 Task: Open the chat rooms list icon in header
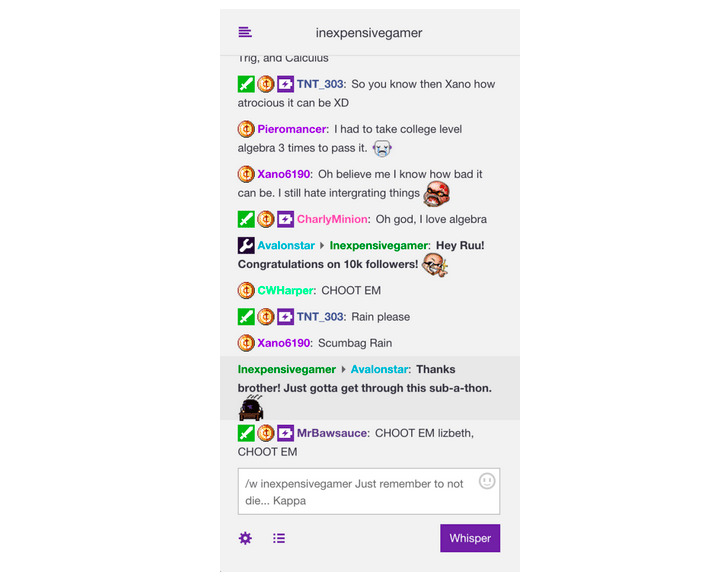coord(245,32)
